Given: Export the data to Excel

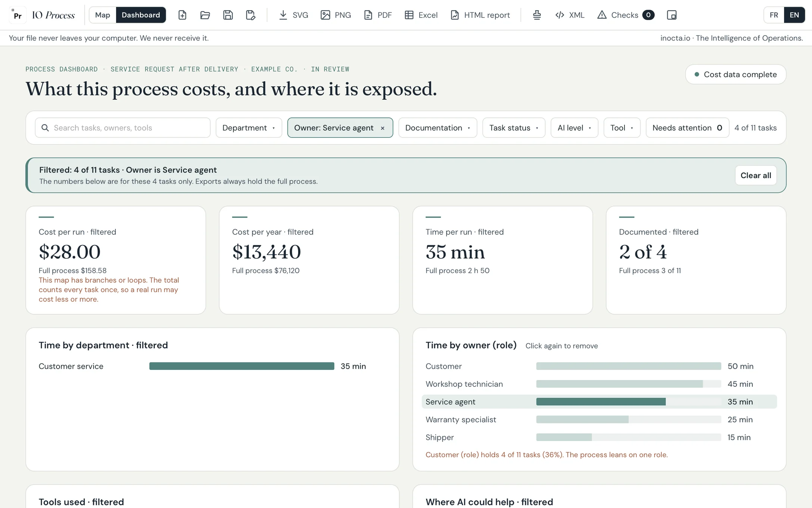Looking at the screenshot, I should (421, 15).
